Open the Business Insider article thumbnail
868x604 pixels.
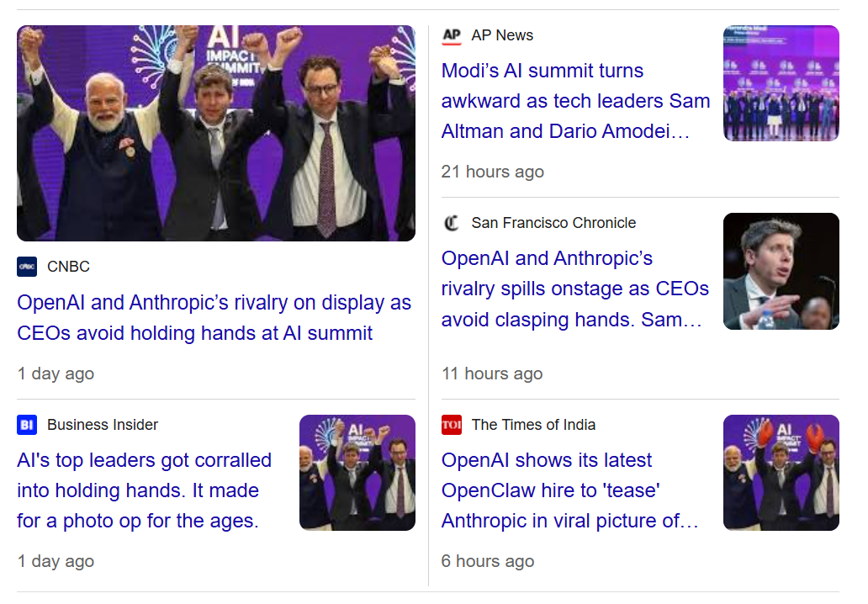(357, 473)
